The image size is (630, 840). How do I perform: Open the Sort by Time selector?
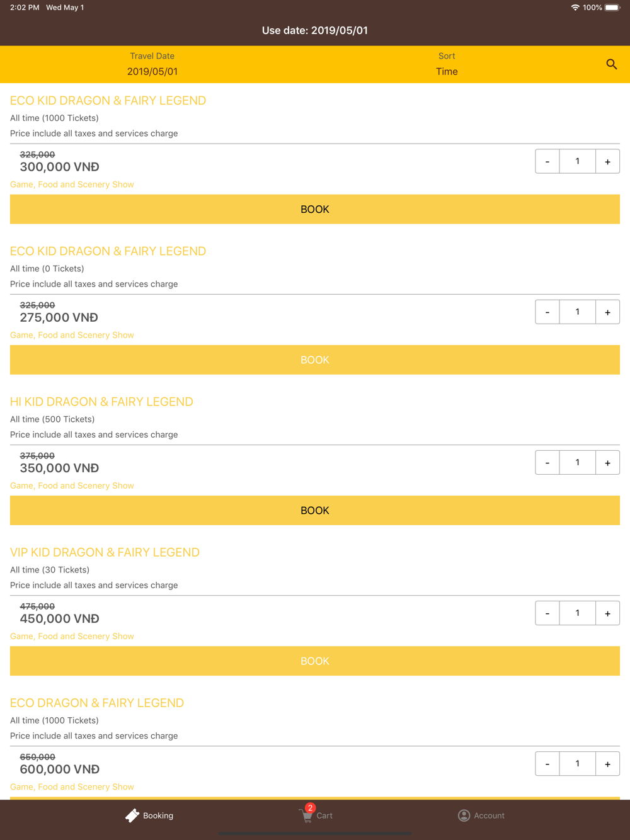(x=447, y=64)
